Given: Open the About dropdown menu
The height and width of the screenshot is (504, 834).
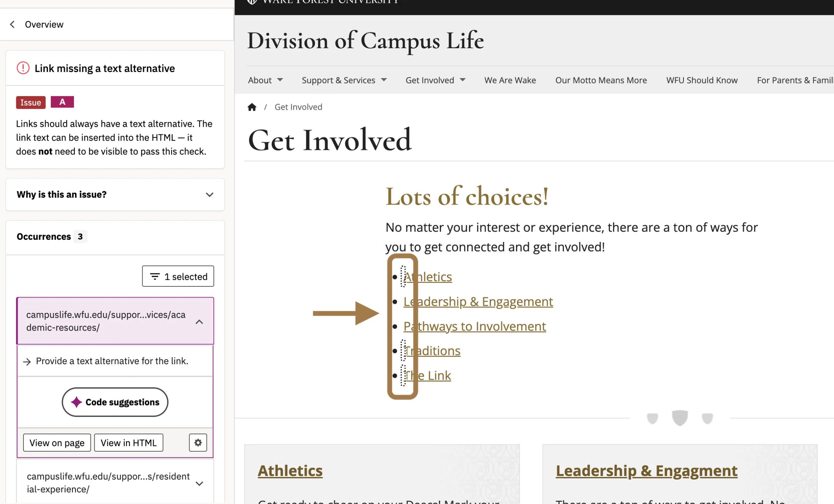Looking at the screenshot, I should coord(266,80).
